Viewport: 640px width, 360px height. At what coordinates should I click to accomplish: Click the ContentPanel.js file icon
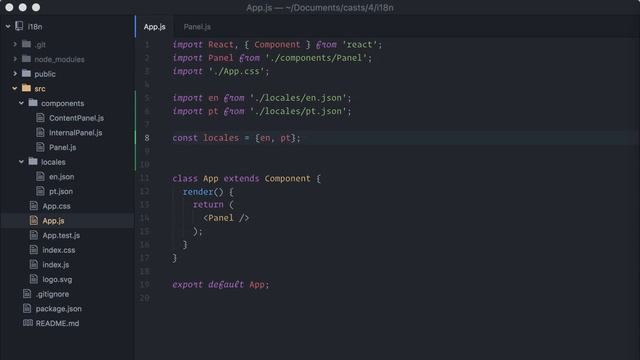(40, 118)
